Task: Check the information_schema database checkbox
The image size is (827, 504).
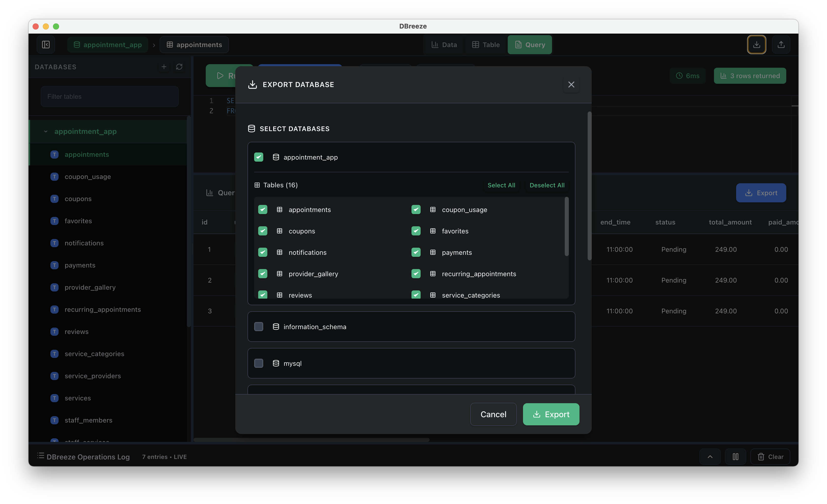Action: tap(258, 327)
